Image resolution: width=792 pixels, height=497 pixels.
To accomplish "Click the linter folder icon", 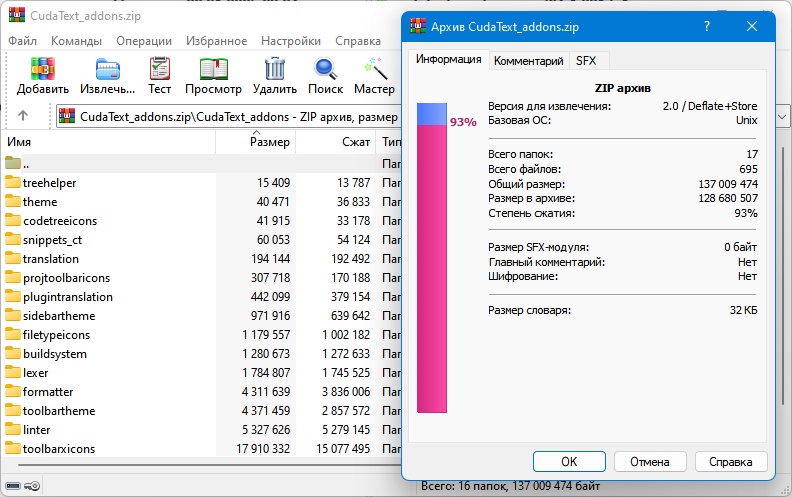I will (x=13, y=429).
